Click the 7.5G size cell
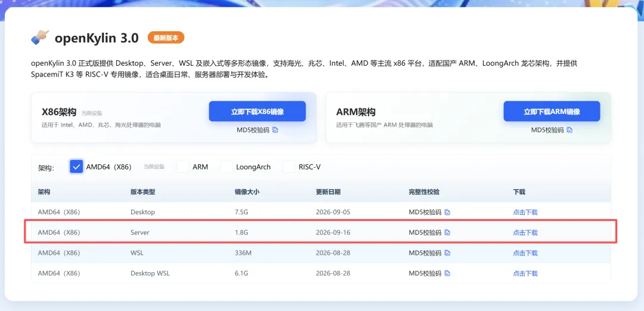The image size is (644, 311). [x=241, y=213]
